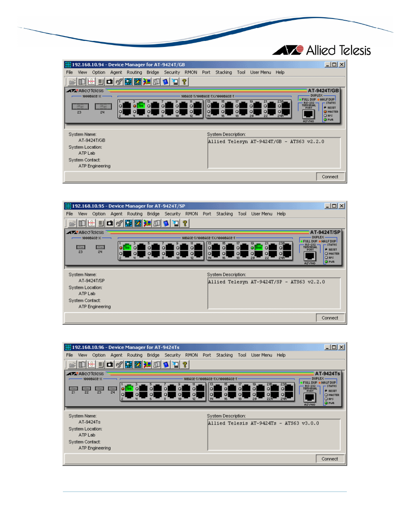
Task: Click System Description field in the 192.168.10.94 window
Action: tap(274, 153)
